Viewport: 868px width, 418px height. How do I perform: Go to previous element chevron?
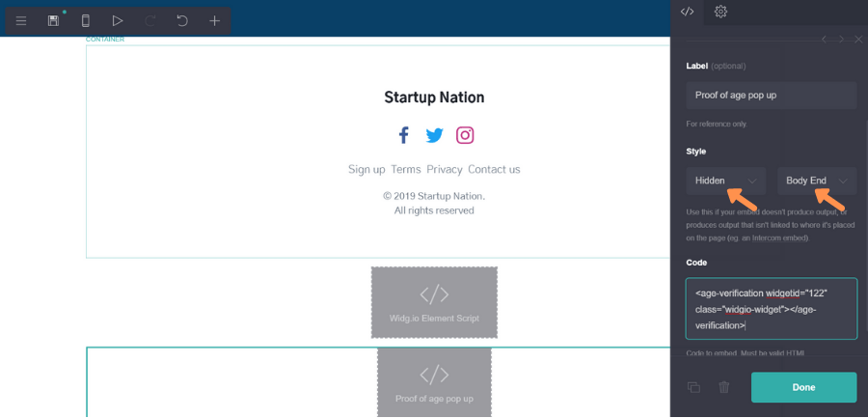pyautogui.click(x=825, y=40)
